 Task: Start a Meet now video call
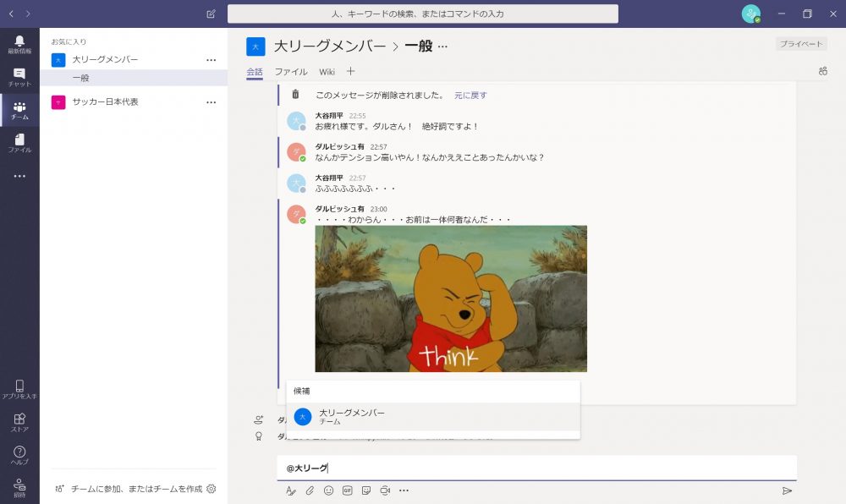(x=385, y=490)
